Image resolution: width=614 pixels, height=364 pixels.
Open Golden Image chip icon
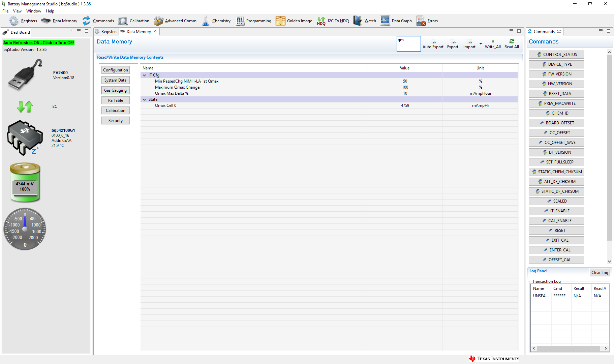[x=280, y=21]
